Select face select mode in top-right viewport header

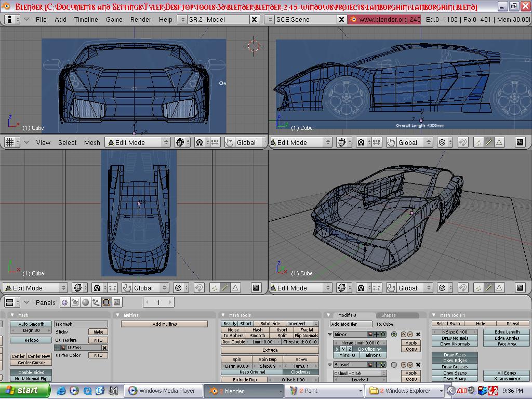[x=499, y=142]
